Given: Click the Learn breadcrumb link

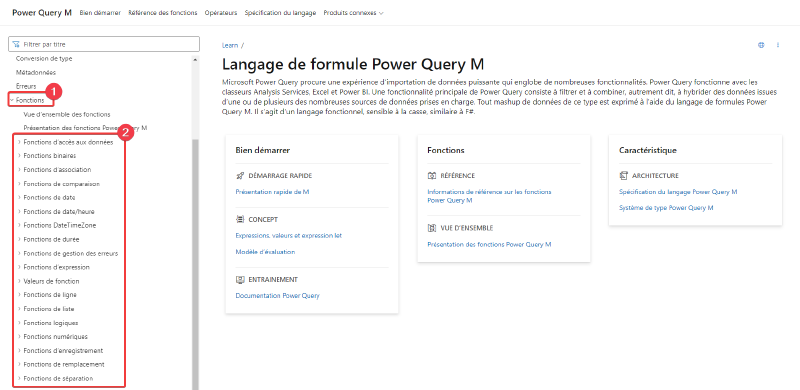Looking at the screenshot, I should [x=230, y=45].
